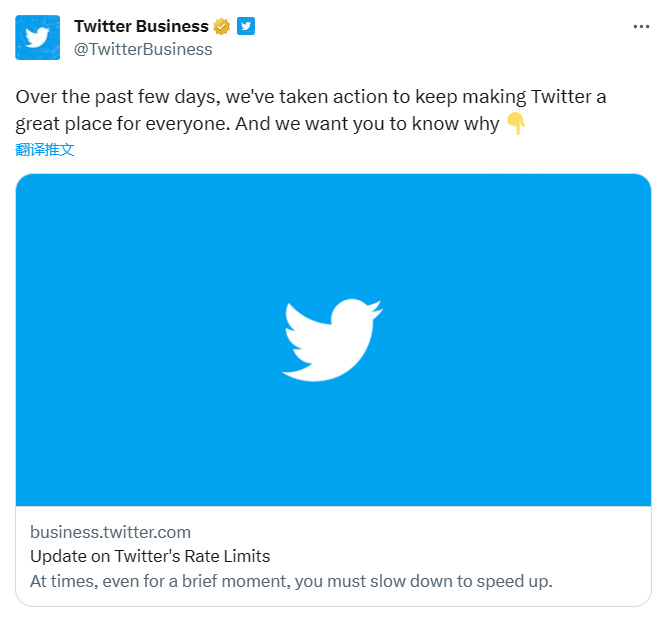
Task: Click the 'slow down to speed up' description
Action: [290, 580]
